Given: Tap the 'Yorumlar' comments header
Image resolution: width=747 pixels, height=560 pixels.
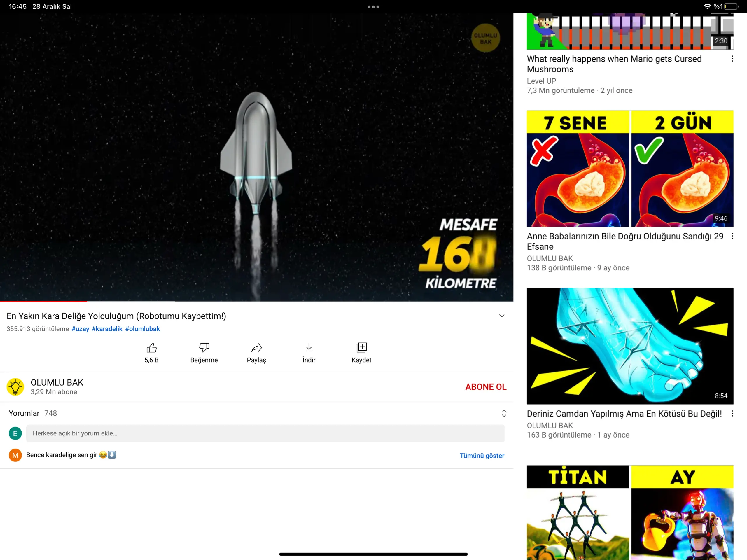Looking at the screenshot, I should [24, 413].
